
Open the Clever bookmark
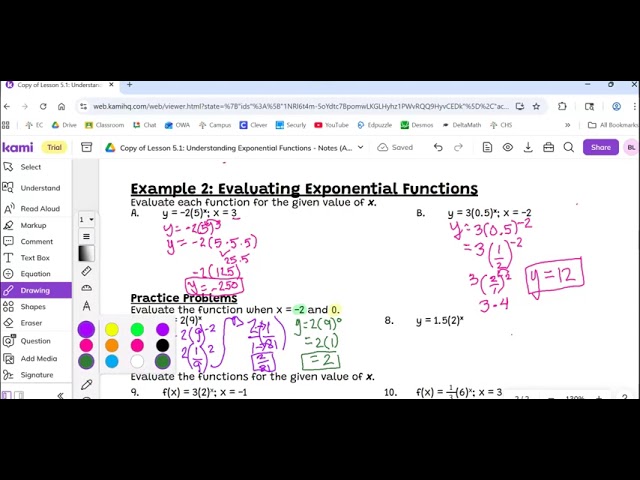[x=253, y=125]
